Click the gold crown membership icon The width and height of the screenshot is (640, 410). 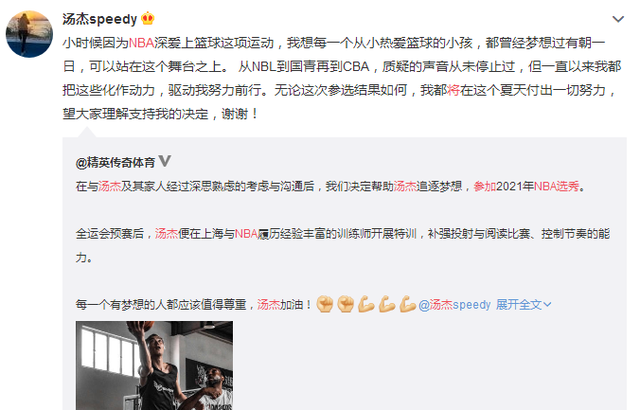[x=147, y=19]
